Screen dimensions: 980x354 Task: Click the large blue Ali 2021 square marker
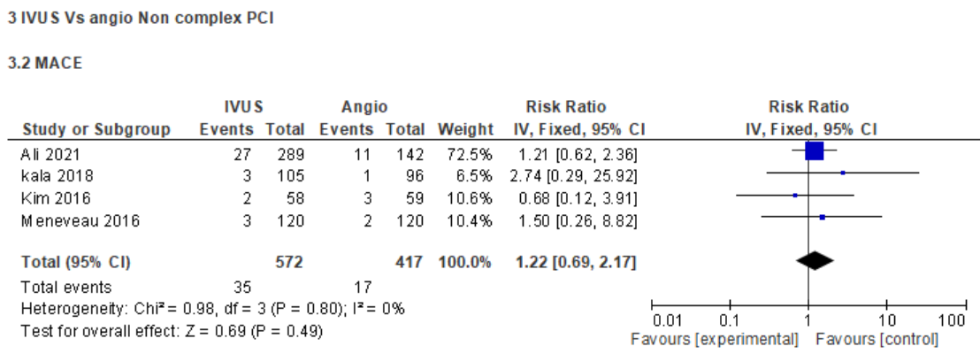(x=815, y=151)
